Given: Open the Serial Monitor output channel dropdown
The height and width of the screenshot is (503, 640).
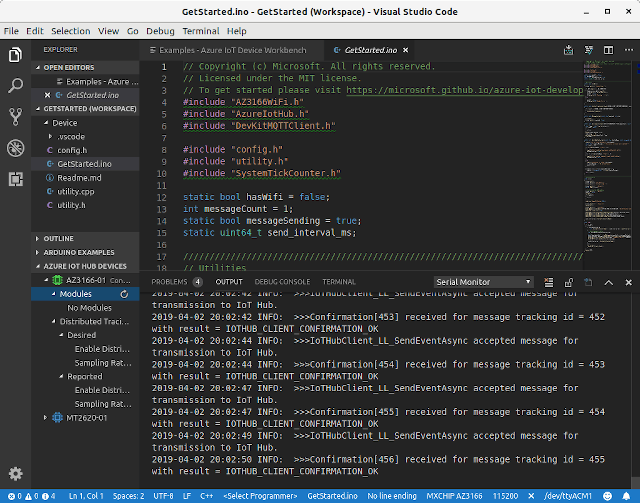Looking at the screenshot, I should pyautogui.click(x=484, y=282).
